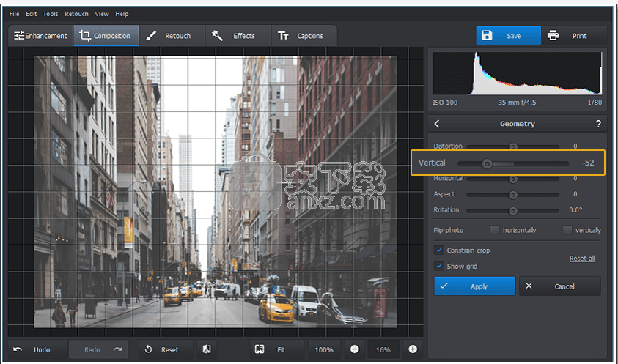
Task: Apply the geometry changes
Action: coord(474,286)
